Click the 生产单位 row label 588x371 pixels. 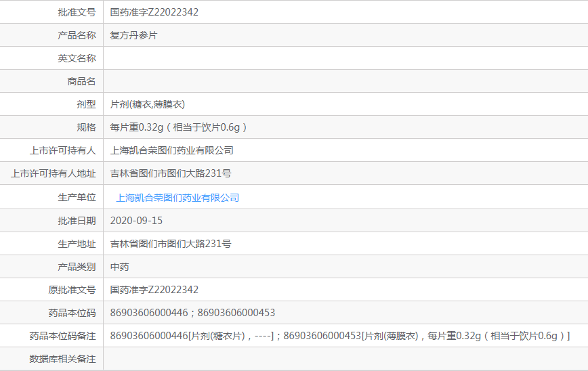(x=77, y=198)
